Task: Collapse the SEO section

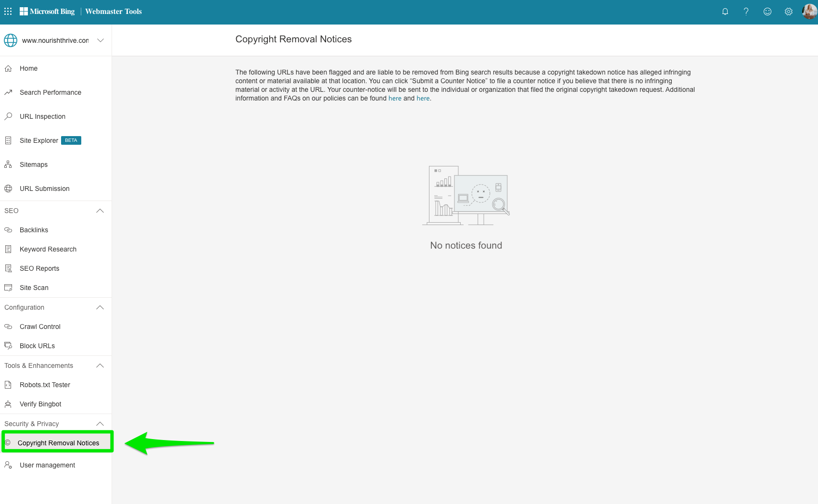Action: coord(100,211)
